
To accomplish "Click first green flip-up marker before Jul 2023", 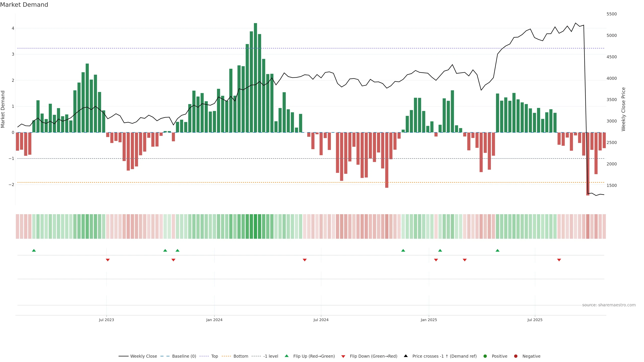I will click(x=34, y=250).
